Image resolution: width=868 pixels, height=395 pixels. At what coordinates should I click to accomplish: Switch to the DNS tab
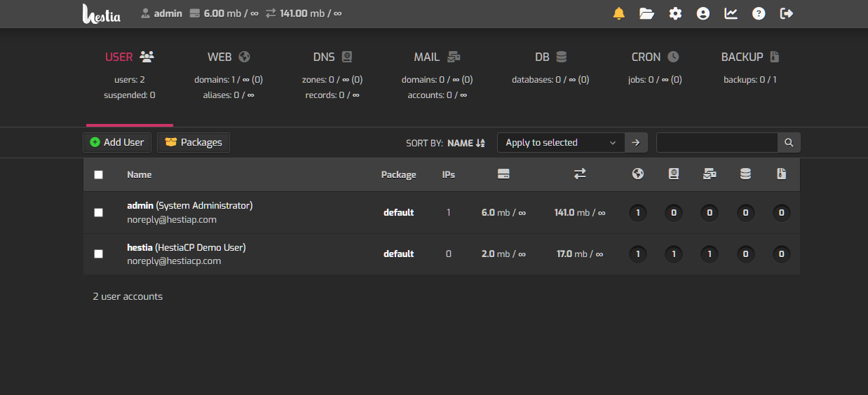[332, 57]
